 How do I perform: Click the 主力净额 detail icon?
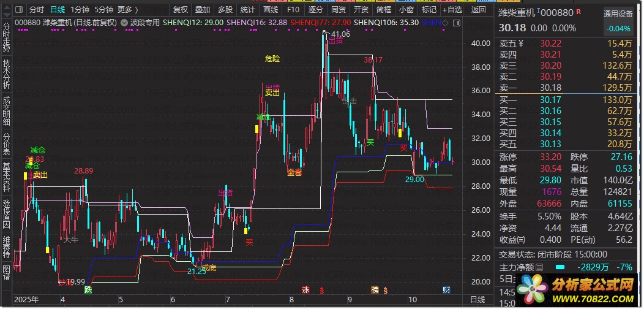[x=539, y=267]
